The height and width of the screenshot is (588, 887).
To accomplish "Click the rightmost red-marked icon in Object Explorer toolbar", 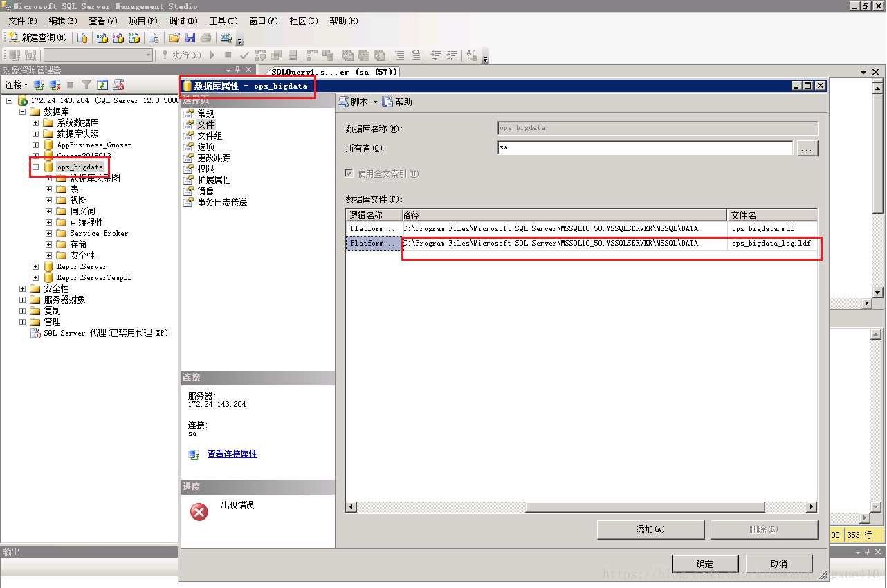I will click(x=118, y=84).
